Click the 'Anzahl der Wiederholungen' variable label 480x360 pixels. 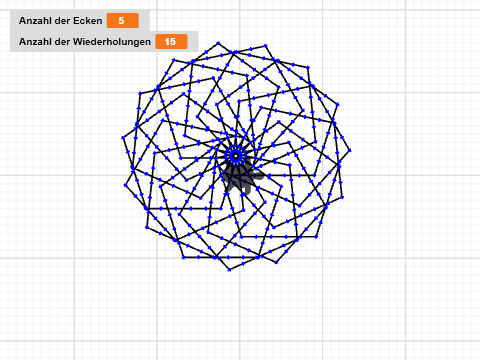pyautogui.click(x=85, y=42)
